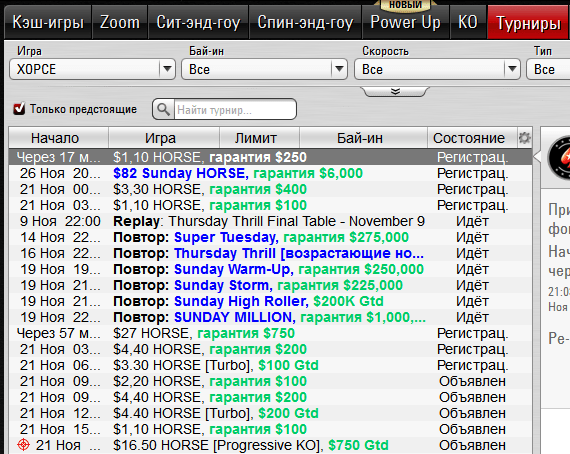Open column settings gear icon
The width and height of the screenshot is (570, 454).
[525, 138]
